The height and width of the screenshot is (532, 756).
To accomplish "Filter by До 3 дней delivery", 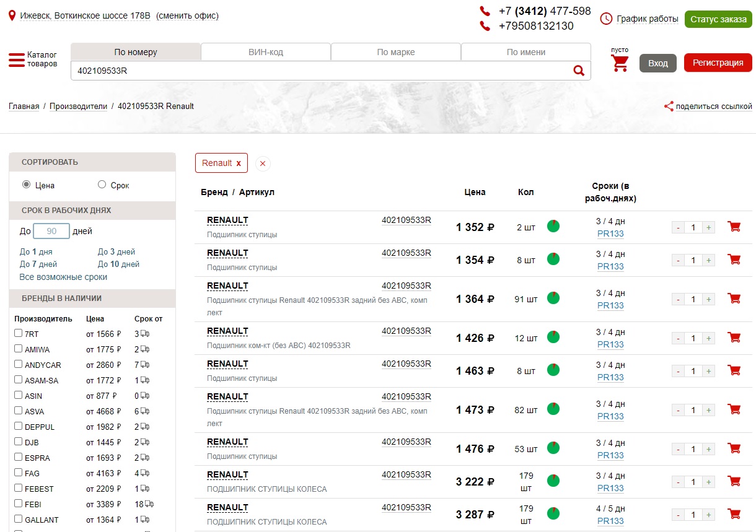I will [x=116, y=252].
